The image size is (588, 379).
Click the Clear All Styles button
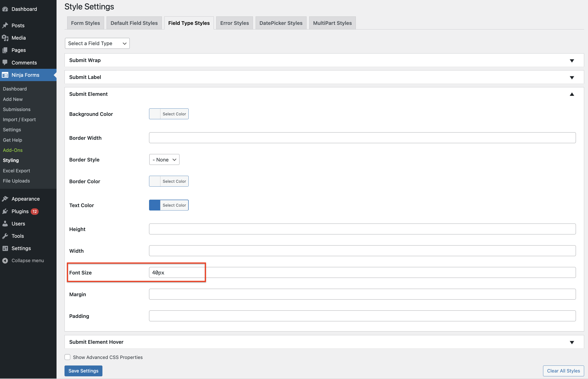(x=563, y=371)
